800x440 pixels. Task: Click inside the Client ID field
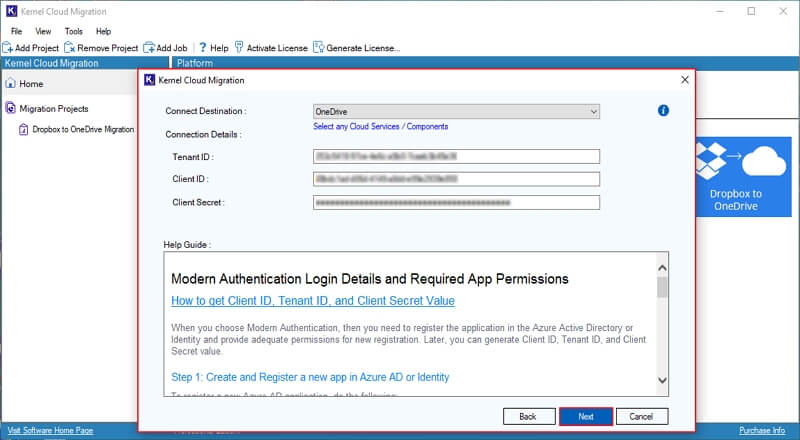tap(456, 179)
